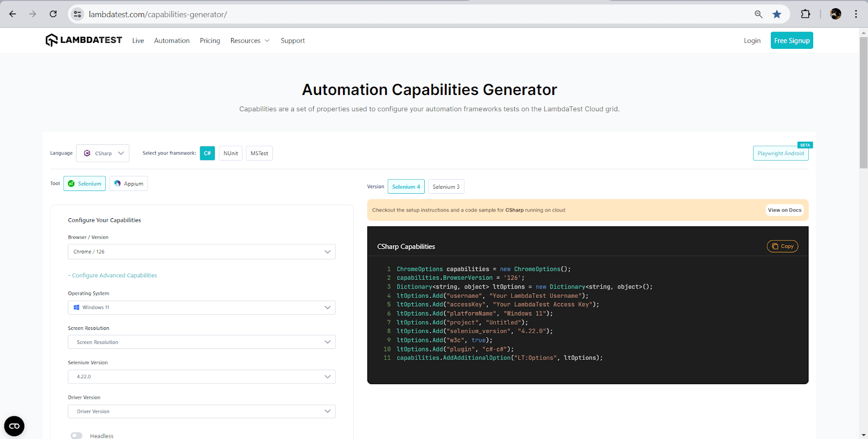This screenshot has height=439, width=868.
Task: Switch to the Selenium 4 version tab
Action: point(406,187)
